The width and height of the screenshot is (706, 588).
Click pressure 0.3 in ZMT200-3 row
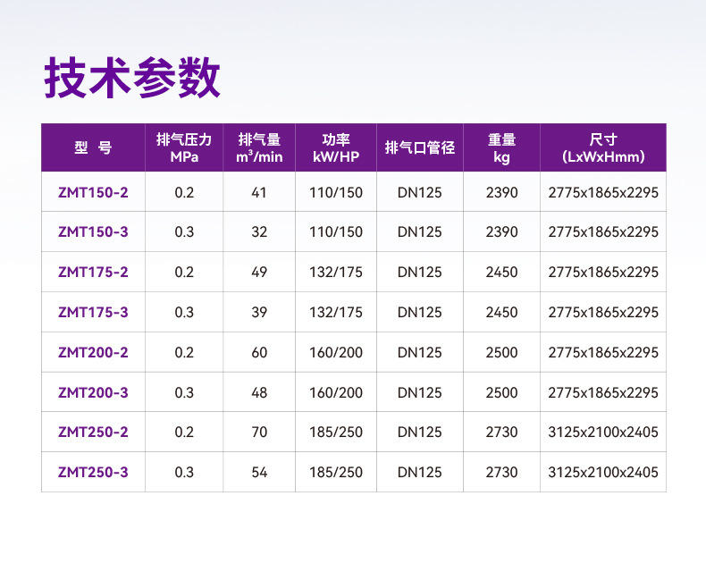(184, 392)
